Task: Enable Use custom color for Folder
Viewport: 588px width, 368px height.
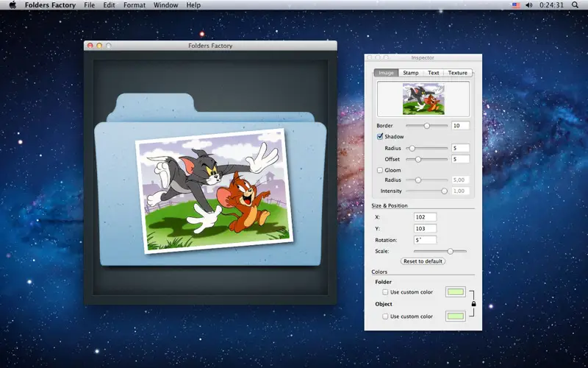Action: [385, 291]
